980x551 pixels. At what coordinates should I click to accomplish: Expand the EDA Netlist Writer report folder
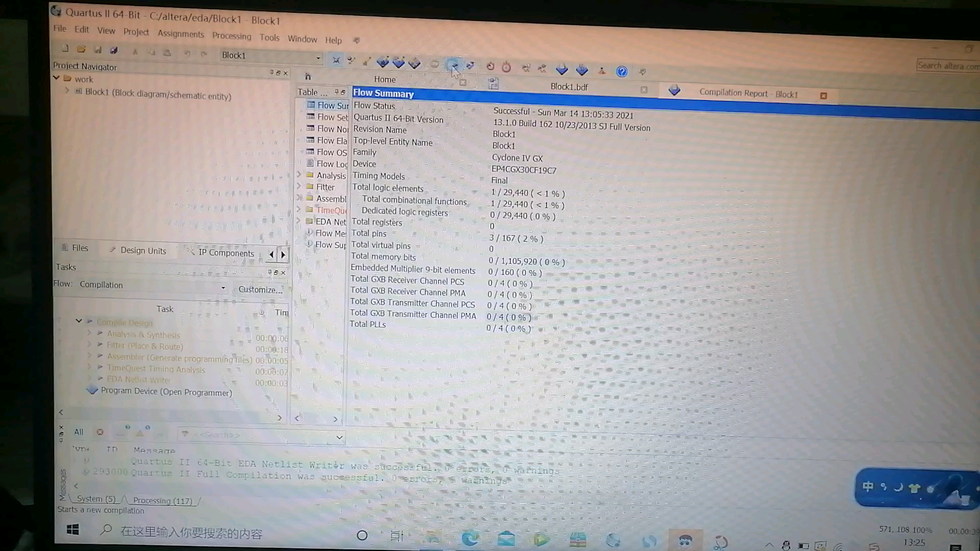click(x=298, y=220)
